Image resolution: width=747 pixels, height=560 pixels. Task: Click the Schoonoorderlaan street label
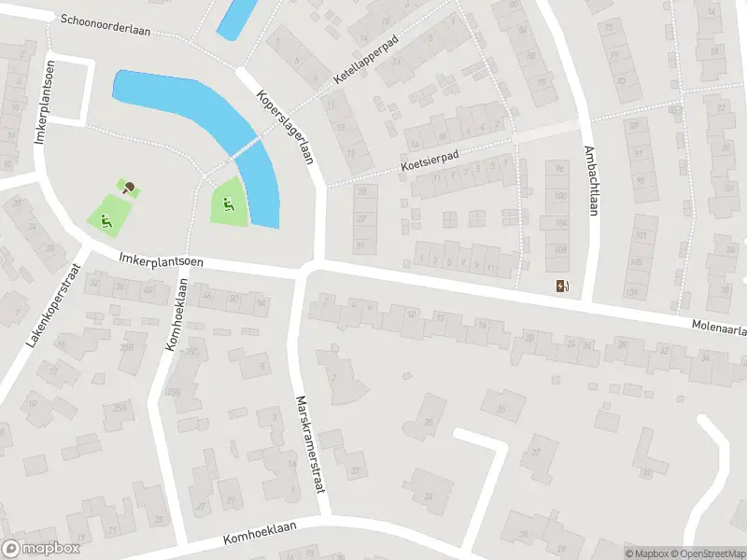point(106,25)
